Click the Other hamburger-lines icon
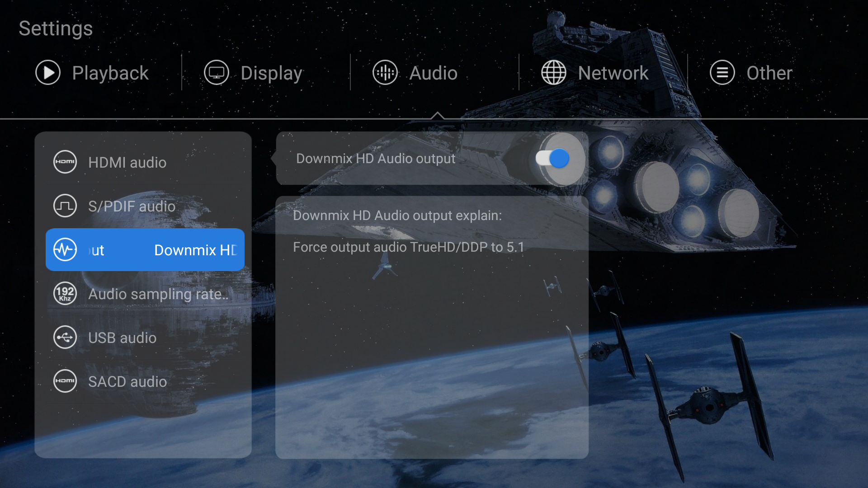Screen dimensions: 868x488 (722, 72)
